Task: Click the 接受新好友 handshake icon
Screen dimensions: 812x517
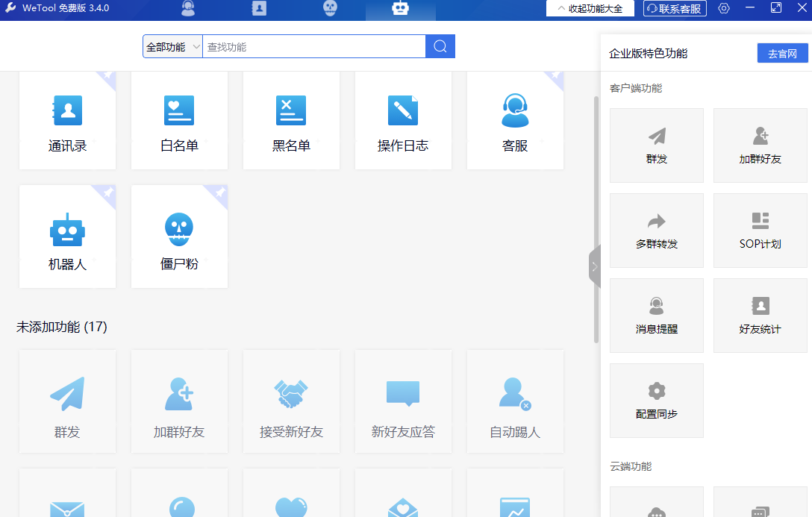Action: click(291, 393)
